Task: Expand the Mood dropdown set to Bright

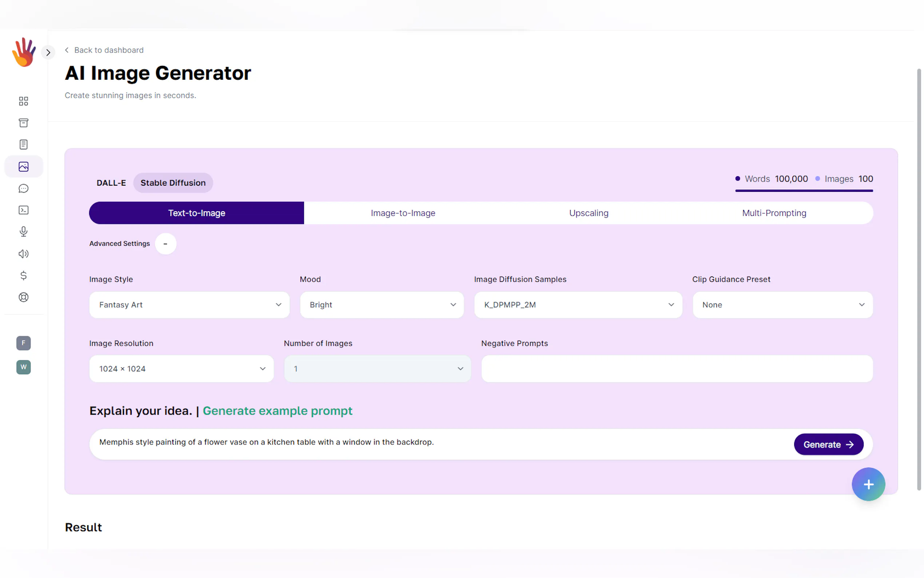Action: pos(381,305)
